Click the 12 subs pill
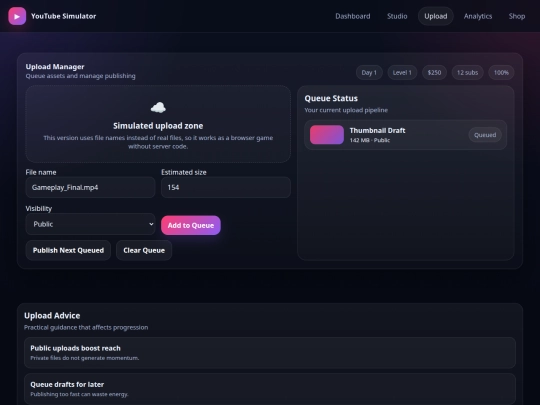 click(x=467, y=73)
